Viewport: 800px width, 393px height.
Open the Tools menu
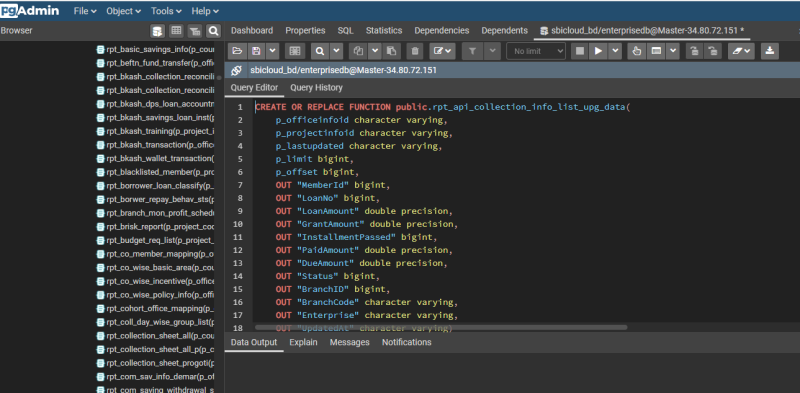(x=166, y=11)
